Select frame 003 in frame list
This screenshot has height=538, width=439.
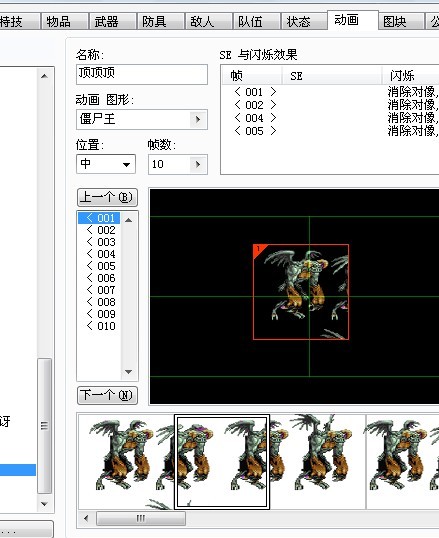click(x=99, y=242)
